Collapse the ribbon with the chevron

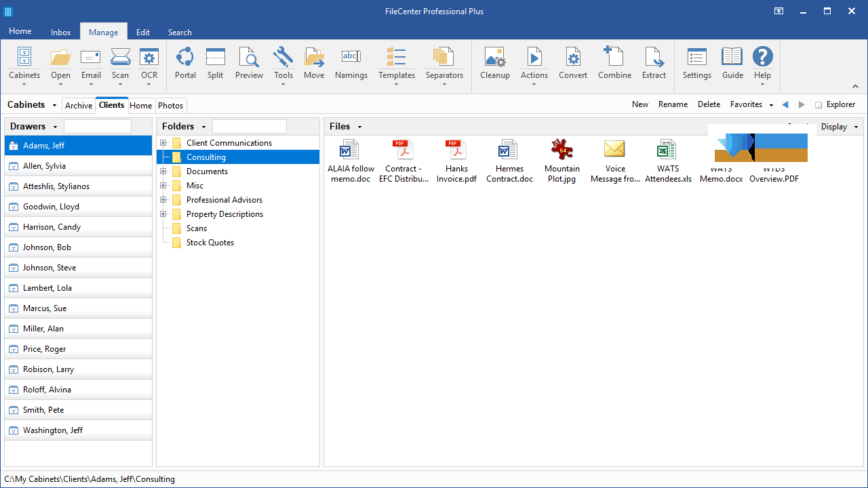[855, 86]
